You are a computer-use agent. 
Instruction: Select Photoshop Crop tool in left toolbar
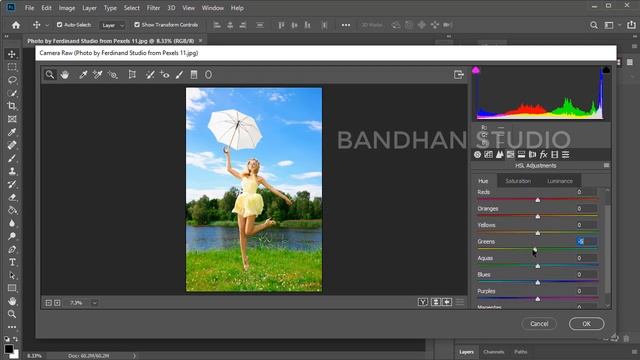[12, 106]
